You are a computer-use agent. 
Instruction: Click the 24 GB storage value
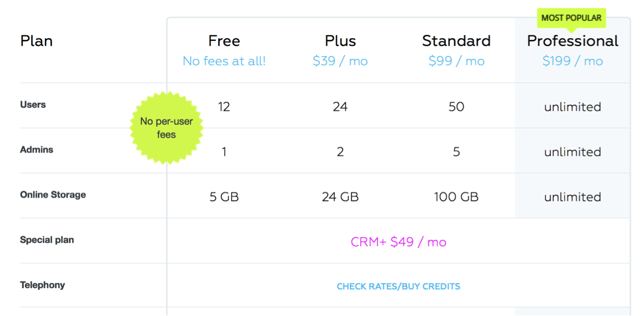(x=341, y=197)
